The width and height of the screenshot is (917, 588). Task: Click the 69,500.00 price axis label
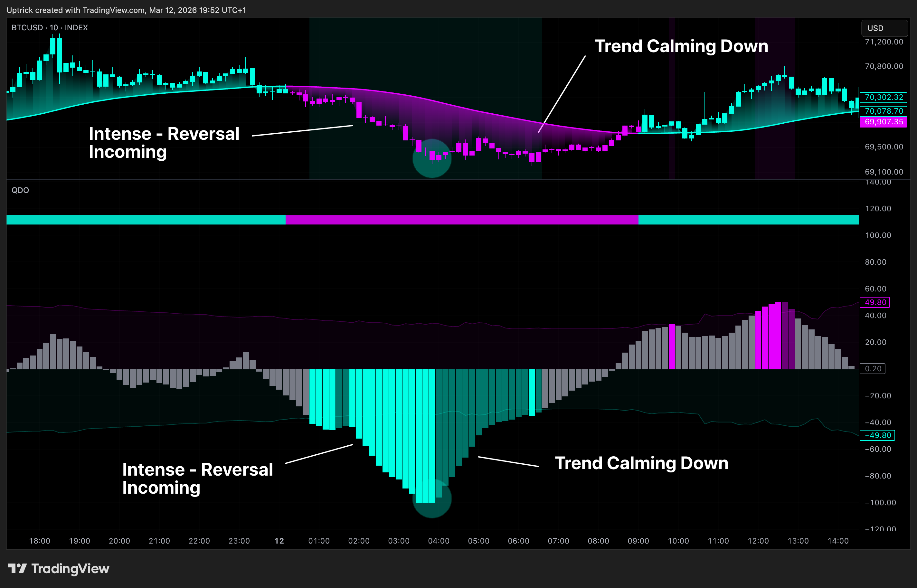point(884,147)
